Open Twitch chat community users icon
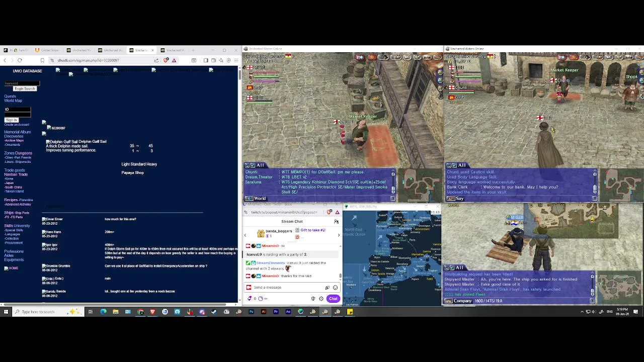The image size is (644, 362). point(336,222)
